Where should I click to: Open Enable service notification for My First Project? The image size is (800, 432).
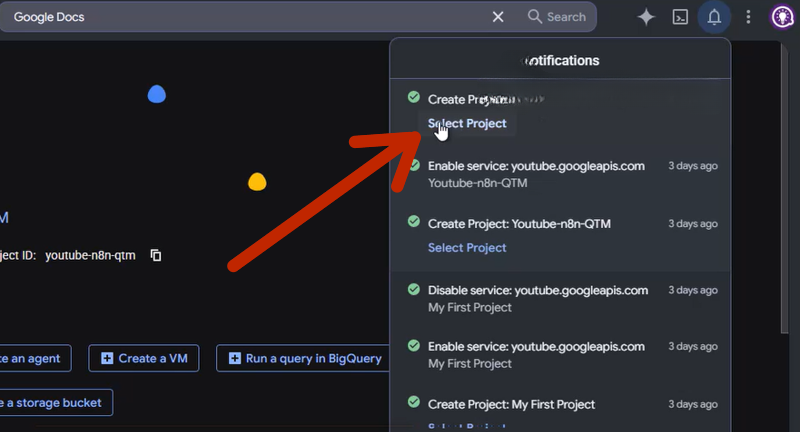tap(560, 354)
